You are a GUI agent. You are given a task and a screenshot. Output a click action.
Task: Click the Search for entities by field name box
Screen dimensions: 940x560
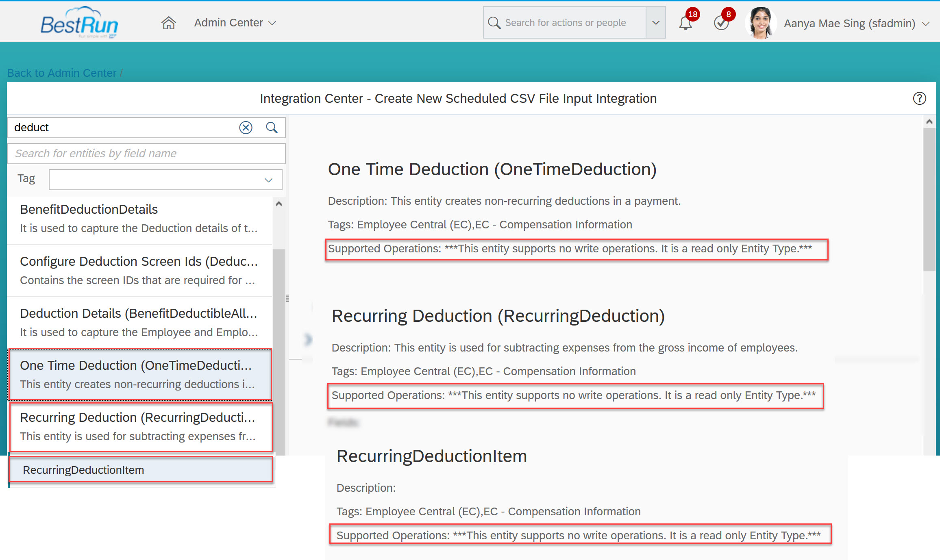[x=146, y=154]
